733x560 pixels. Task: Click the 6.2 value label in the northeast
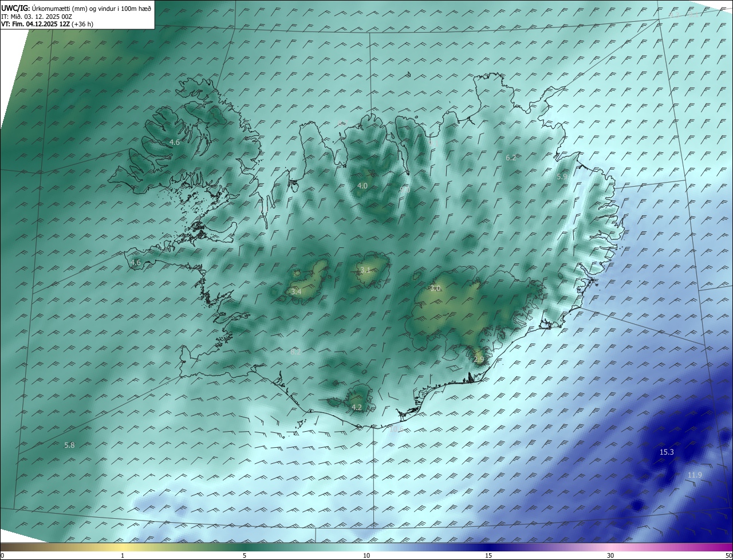click(511, 157)
